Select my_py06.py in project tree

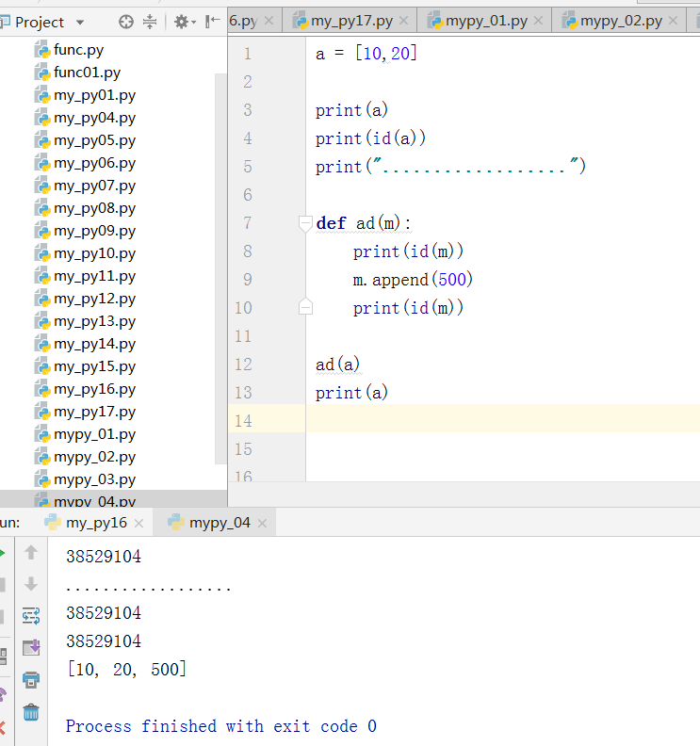[86, 163]
